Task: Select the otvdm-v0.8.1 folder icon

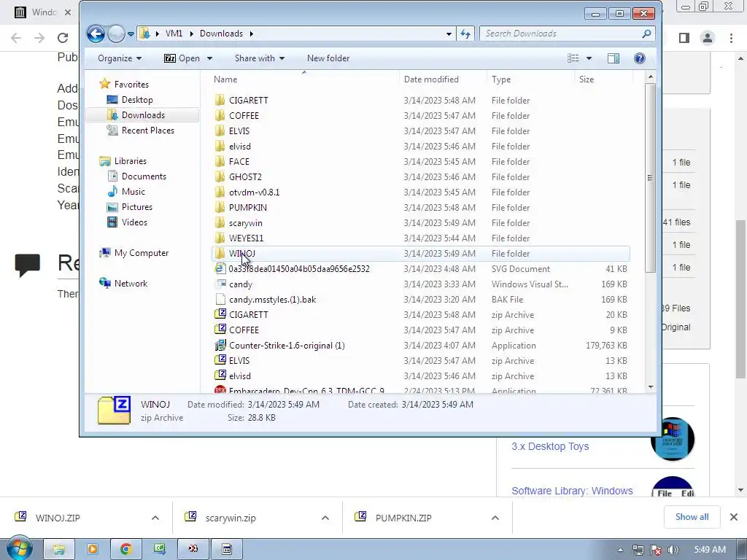Action: [x=220, y=192]
